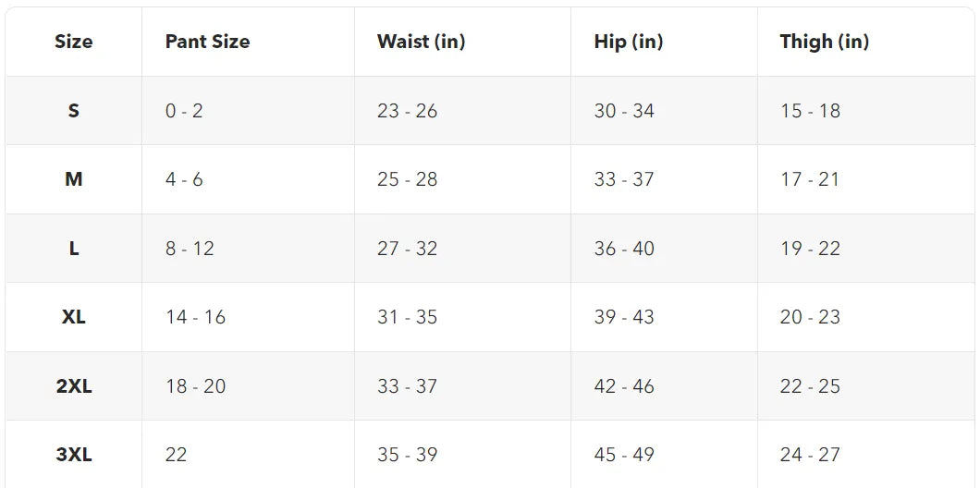980x488 pixels.
Task: Click the Pant Size column header
Action: click(207, 42)
